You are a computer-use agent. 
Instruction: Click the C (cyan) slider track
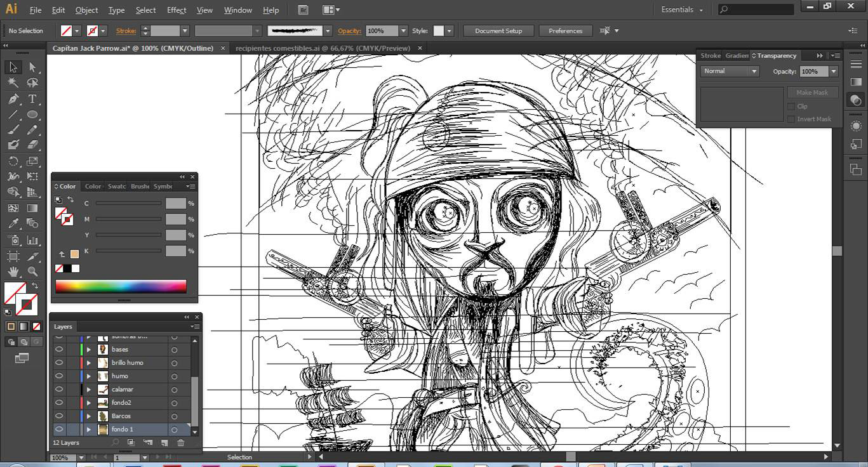129,203
